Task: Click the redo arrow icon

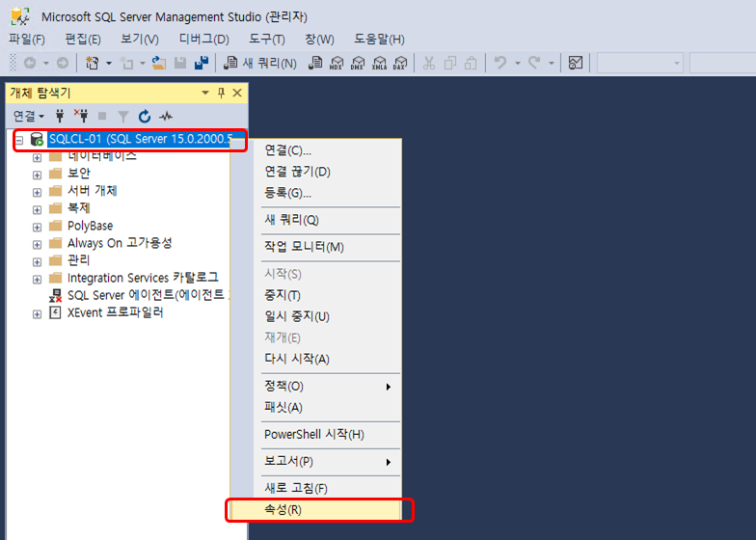Action: point(534,63)
